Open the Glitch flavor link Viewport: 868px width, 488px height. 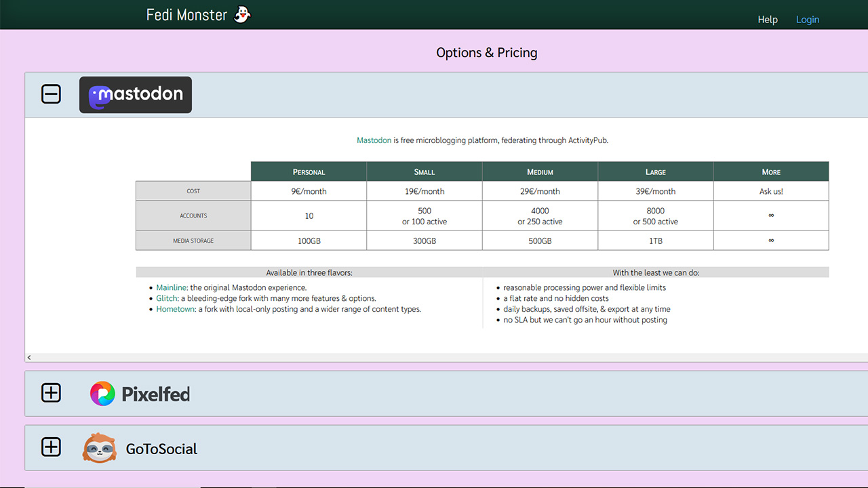pyautogui.click(x=167, y=298)
